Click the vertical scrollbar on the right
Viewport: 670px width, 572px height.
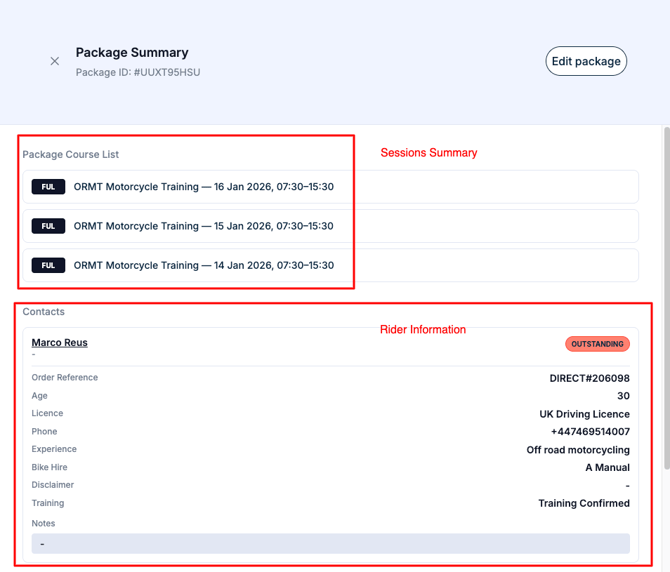click(x=665, y=300)
